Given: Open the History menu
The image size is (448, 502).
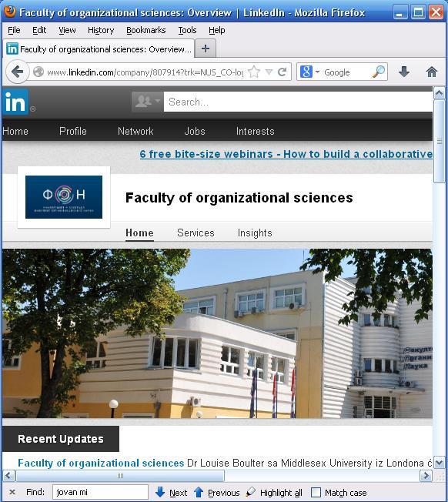Looking at the screenshot, I should coord(101,30).
